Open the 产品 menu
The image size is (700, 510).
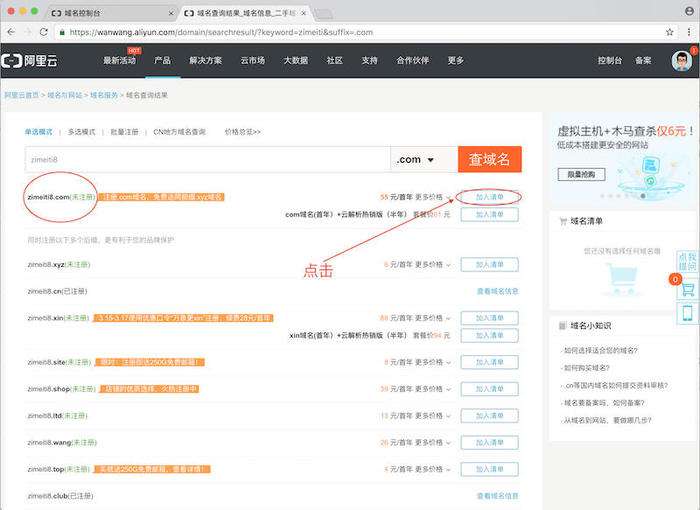coord(162,60)
